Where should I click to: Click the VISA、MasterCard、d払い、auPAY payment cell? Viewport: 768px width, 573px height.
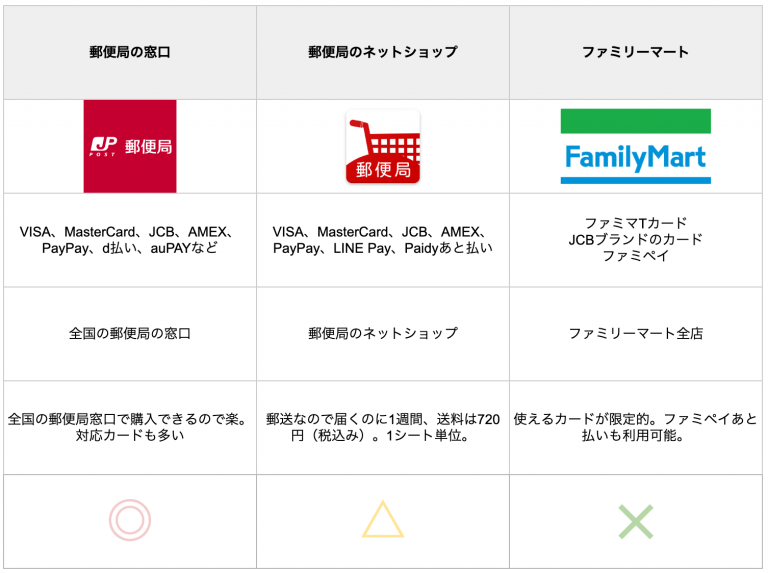130,240
